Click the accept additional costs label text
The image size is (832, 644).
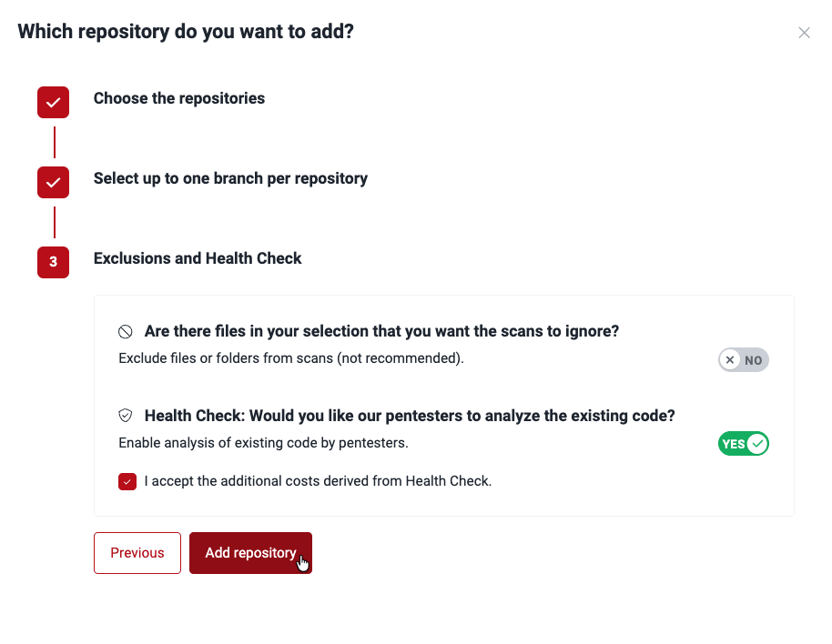pos(318,481)
